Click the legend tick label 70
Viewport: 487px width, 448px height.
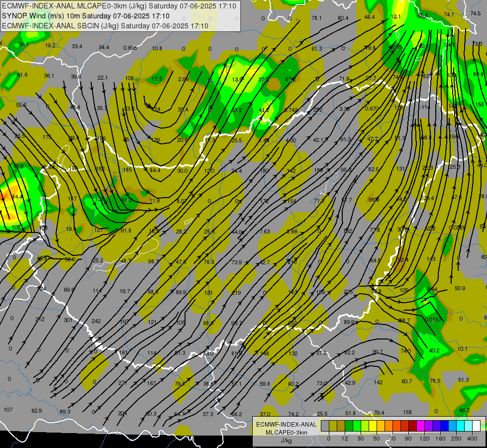392,439
